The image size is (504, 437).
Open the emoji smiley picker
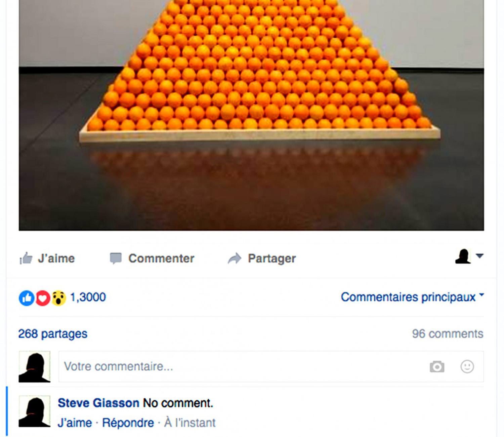pos(467,366)
